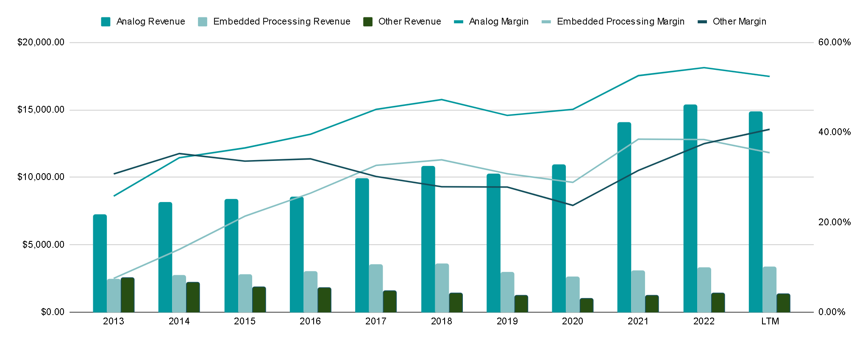The height and width of the screenshot is (343, 868).
Task: Select the 2013 x-axis label
Action: click(114, 321)
